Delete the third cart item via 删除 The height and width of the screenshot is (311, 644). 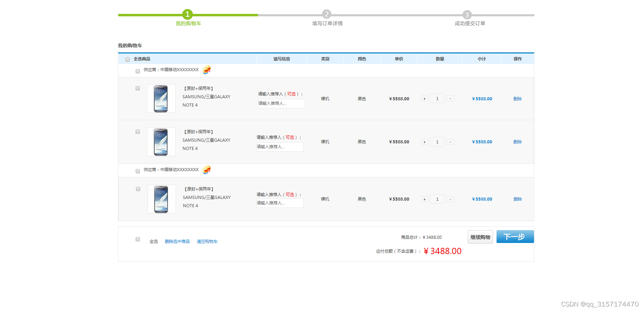(517, 199)
